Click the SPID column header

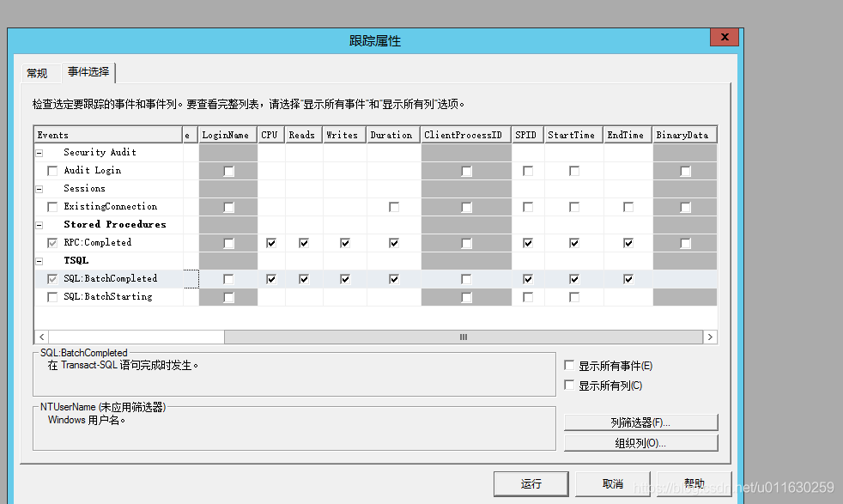(x=528, y=135)
